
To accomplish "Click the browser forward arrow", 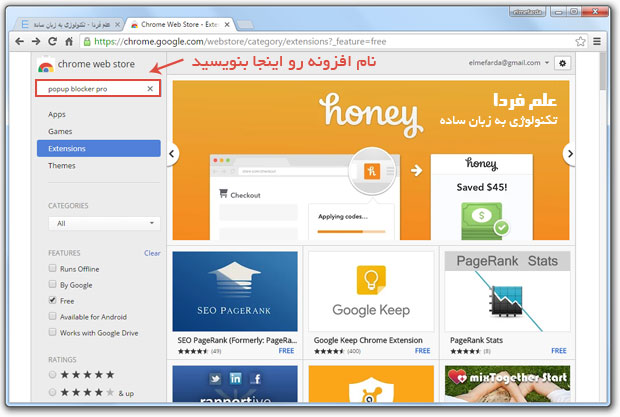I will pos(36,42).
